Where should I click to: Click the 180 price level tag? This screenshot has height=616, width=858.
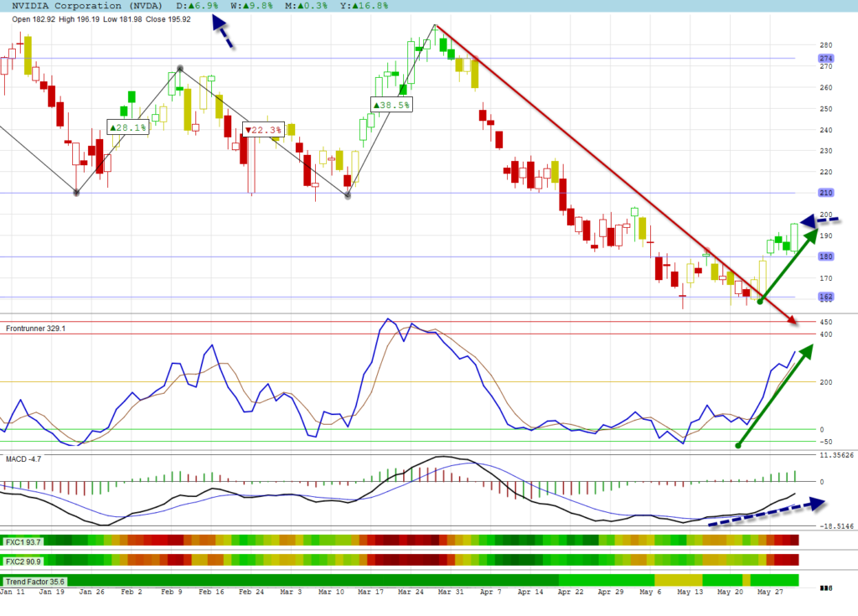(x=825, y=256)
